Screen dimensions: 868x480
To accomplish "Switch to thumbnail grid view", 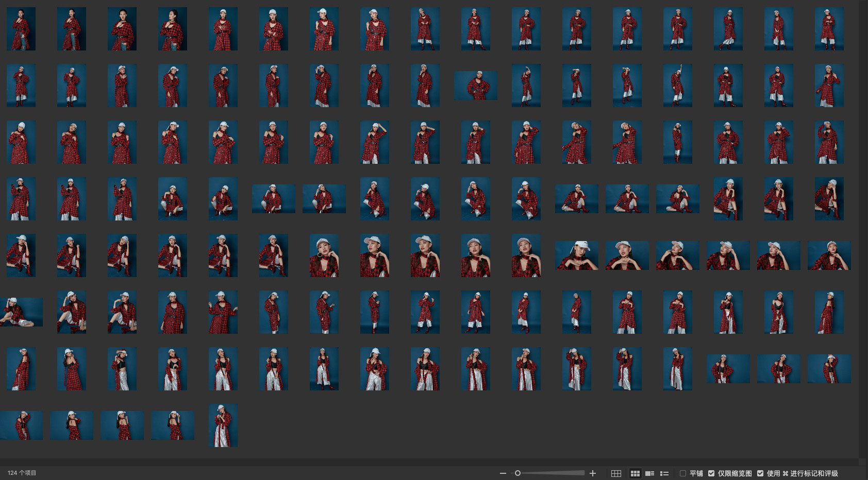I will [x=635, y=473].
